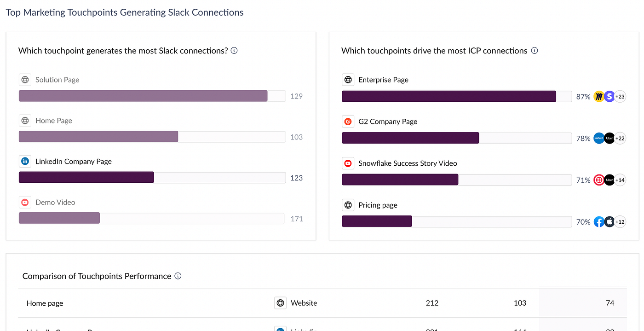Select the YouTube icon beside Demo Video
This screenshot has width=644, height=331.
[x=25, y=202]
